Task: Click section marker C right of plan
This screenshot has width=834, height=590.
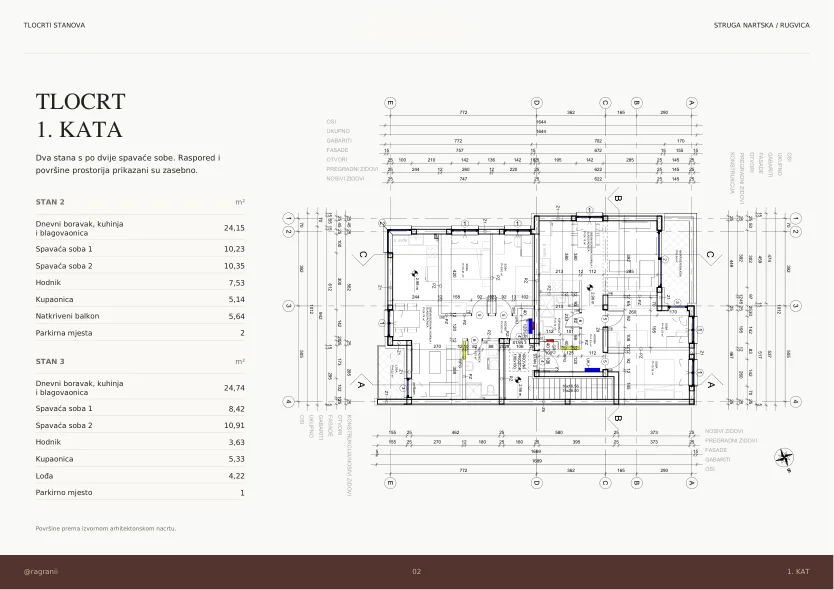Action: pyautogui.click(x=710, y=255)
